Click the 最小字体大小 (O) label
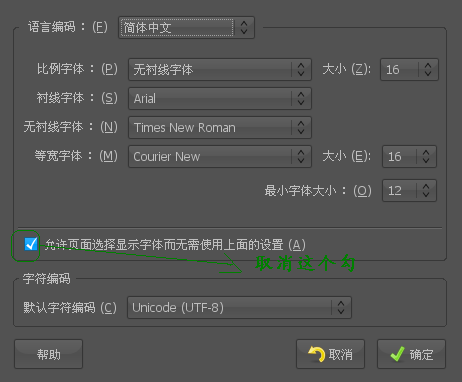This screenshot has width=462, height=382. (x=318, y=191)
